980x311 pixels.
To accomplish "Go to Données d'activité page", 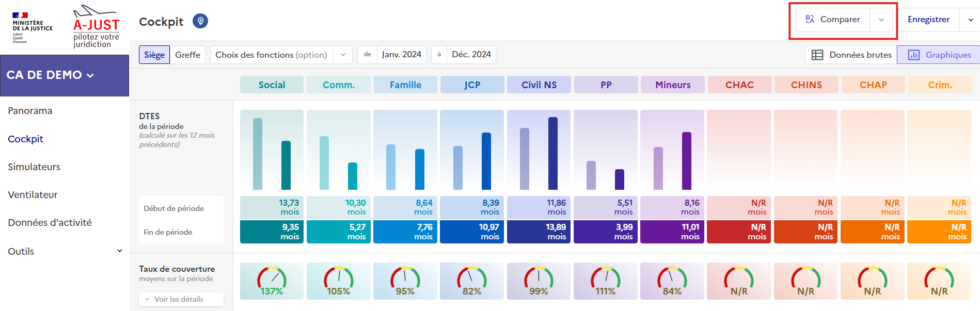I will pos(50,222).
